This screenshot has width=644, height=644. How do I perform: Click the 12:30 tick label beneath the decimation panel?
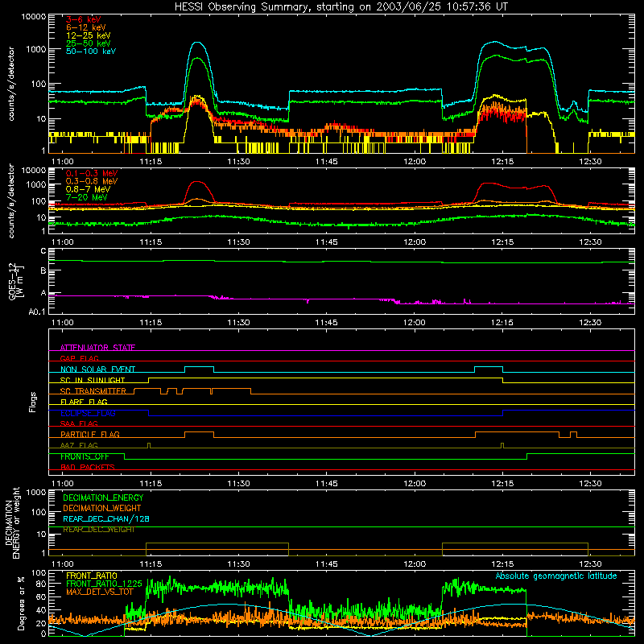pos(590,563)
